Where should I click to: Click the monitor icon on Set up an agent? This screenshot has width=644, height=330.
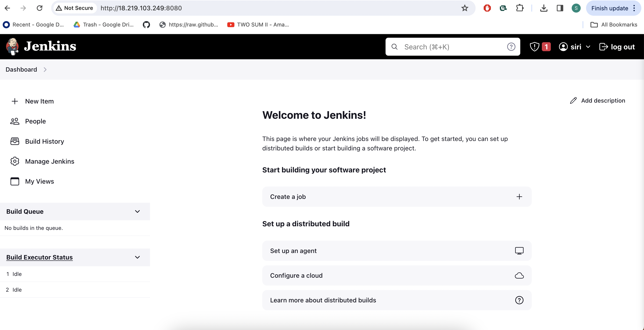point(519,251)
